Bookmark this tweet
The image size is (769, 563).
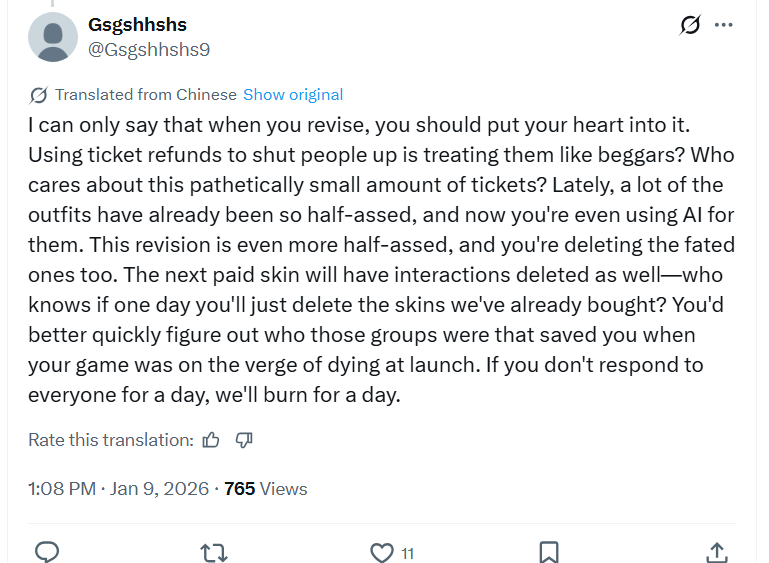549,551
